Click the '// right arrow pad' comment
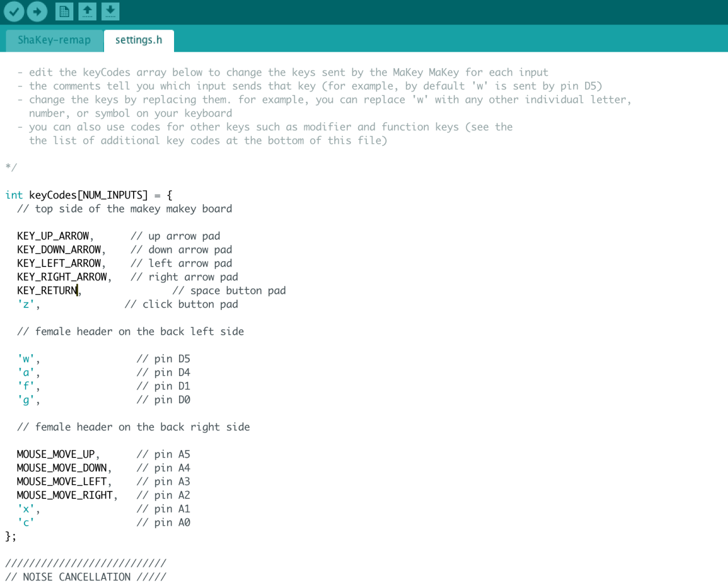728x582 pixels. pyautogui.click(x=184, y=277)
